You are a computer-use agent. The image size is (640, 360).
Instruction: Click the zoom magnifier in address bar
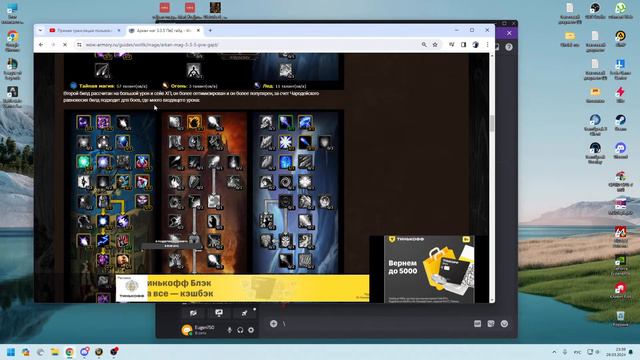pos(424,44)
